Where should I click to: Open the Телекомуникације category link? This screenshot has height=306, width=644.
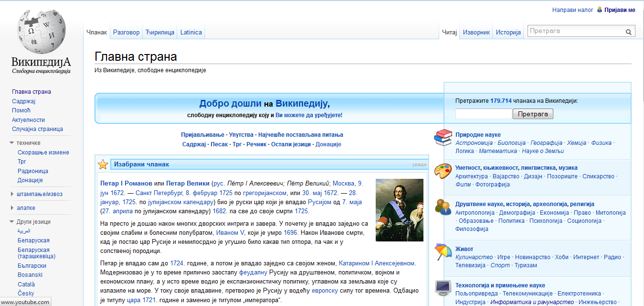[528, 294]
